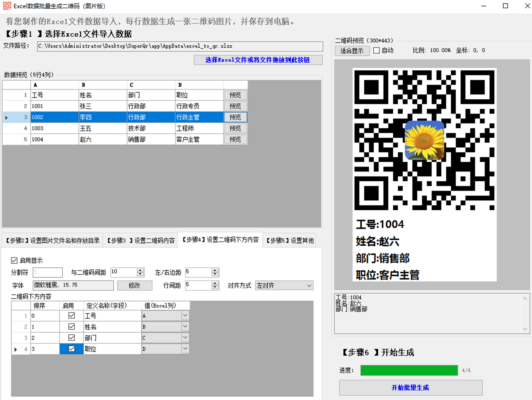This screenshot has height=400, width=532.
Task: Click the 分割符 input field
Action: tap(48, 272)
